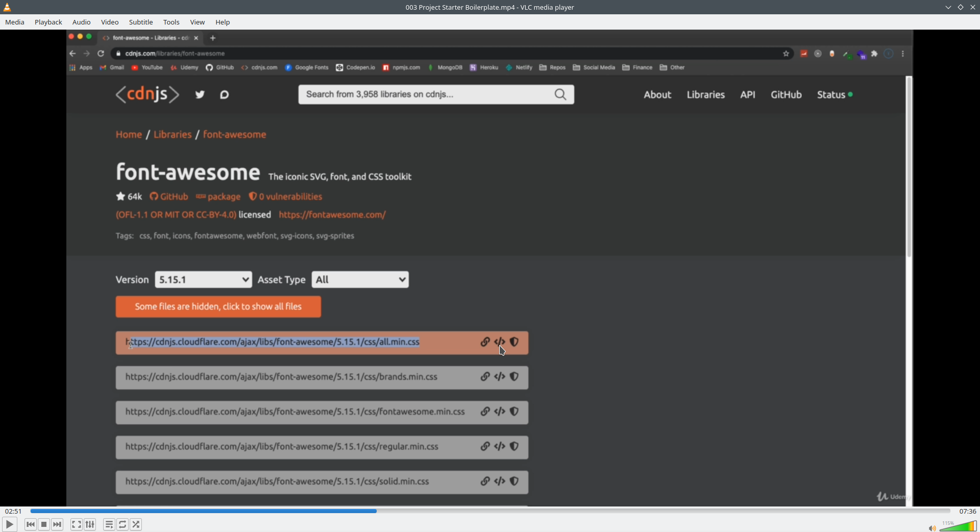Toggle the total time display 07:36

[x=967, y=511]
